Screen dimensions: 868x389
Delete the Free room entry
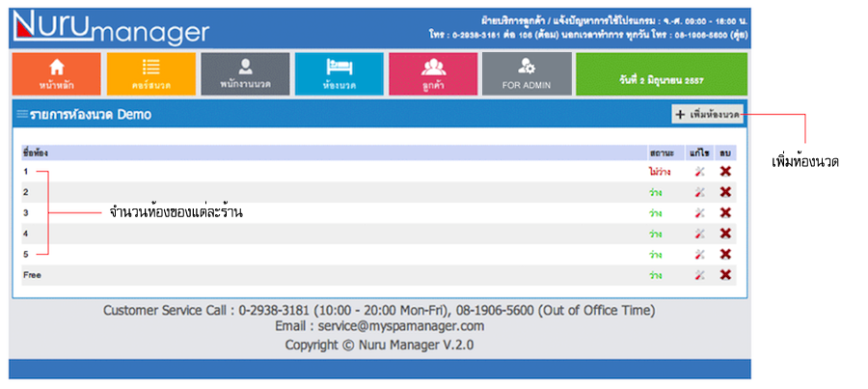(x=725, y=275)
